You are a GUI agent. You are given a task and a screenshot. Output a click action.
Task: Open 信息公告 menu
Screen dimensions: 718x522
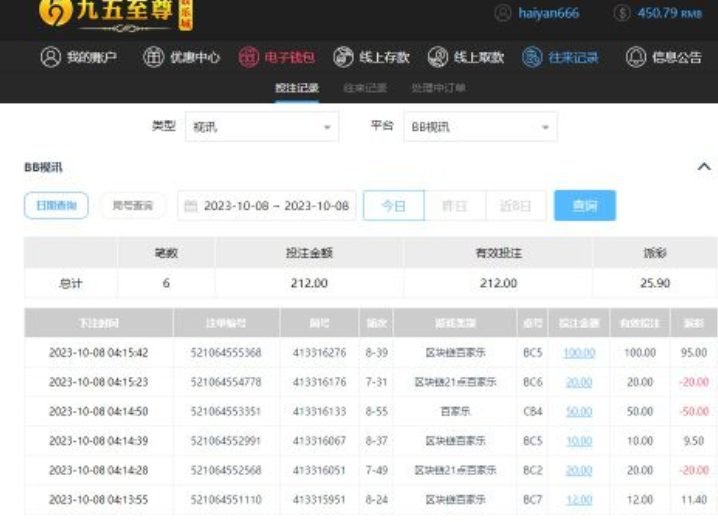coord(664,57)
